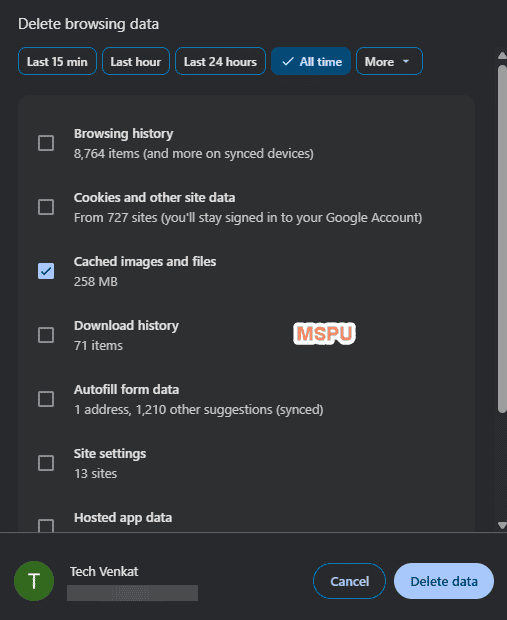Click the green T profile avatar
Screen dimensions: 507x620
click(34, 581)
